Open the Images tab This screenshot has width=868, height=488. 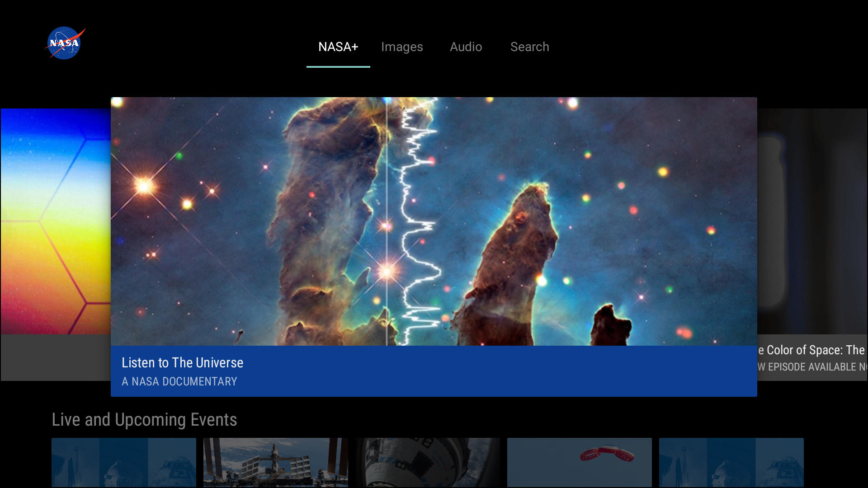[x=402, y=47]
